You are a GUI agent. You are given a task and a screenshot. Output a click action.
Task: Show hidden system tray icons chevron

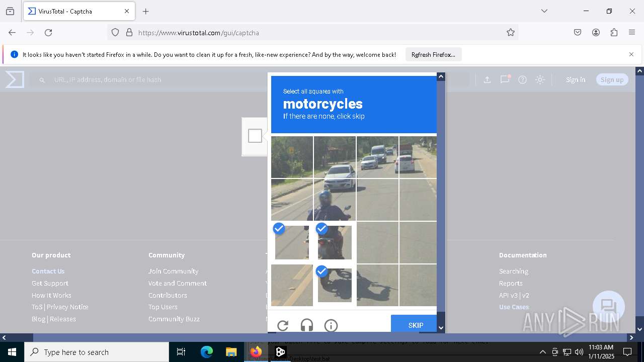tap(542, 352)
